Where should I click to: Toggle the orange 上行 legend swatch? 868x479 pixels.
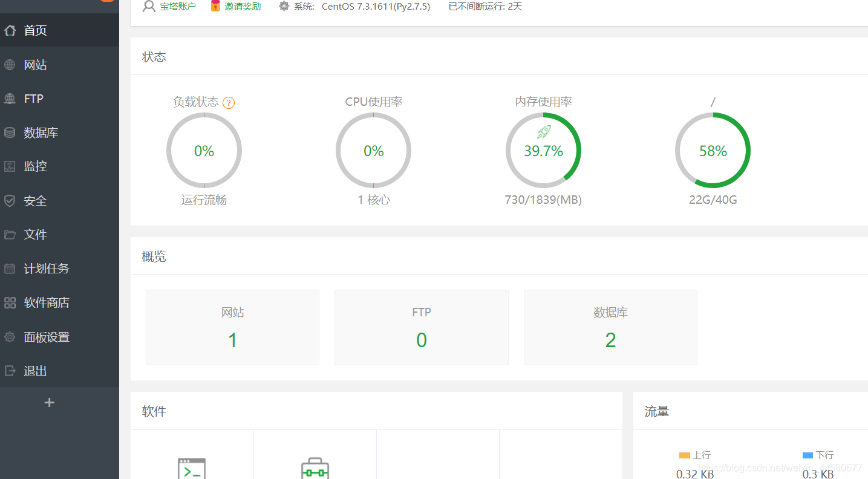coord(685,455)
